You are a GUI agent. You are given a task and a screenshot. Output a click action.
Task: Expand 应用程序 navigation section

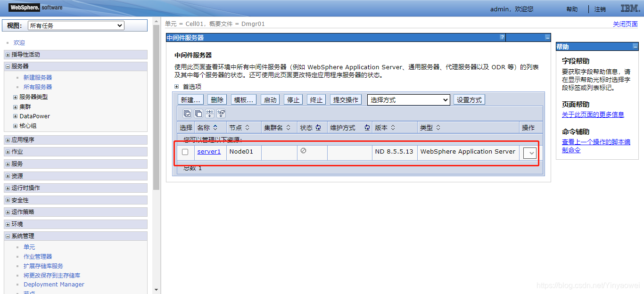[8, 140]
